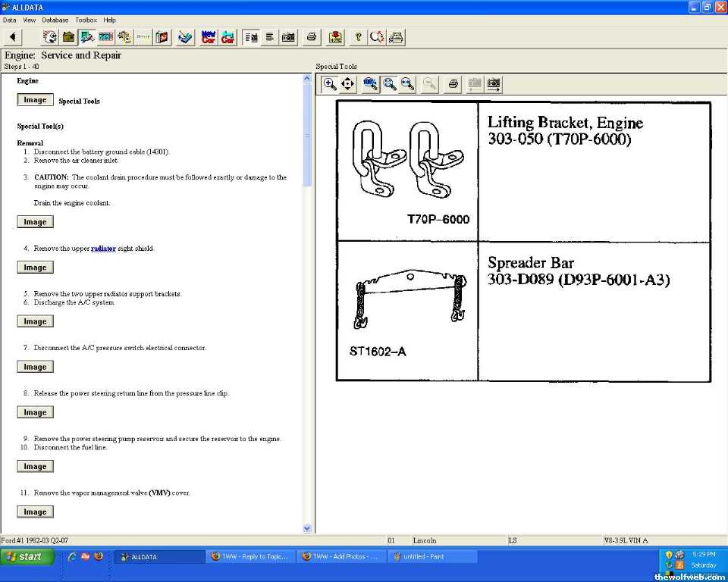Viewport: 728px width, 582px height.
Task: Open the Windows Start menu
Action: pos(27,556)
